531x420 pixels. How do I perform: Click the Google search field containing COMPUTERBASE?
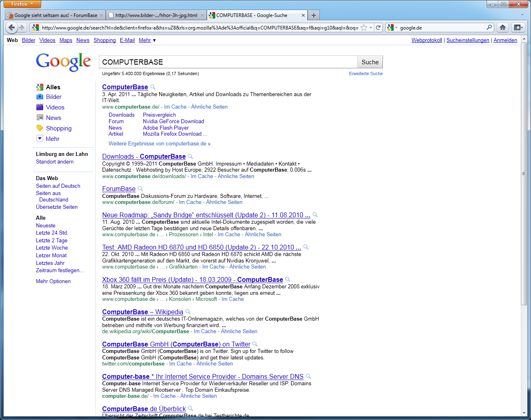pyautogui.click(x=229, y=62)
